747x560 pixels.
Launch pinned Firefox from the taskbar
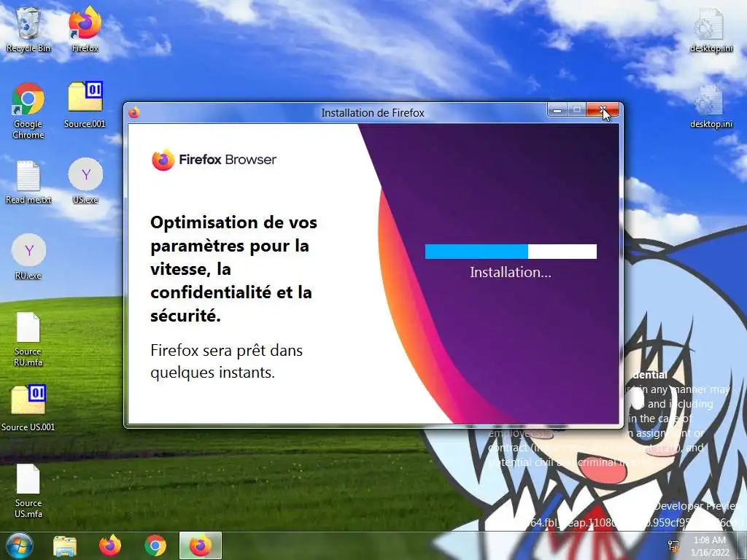[109, 545]
